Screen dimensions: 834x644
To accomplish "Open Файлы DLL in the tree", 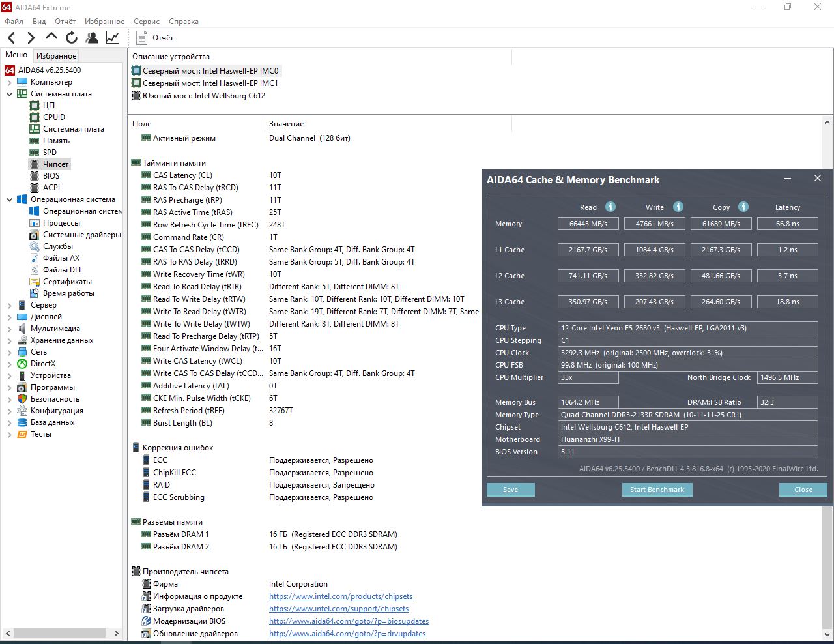I will [63, 270].
